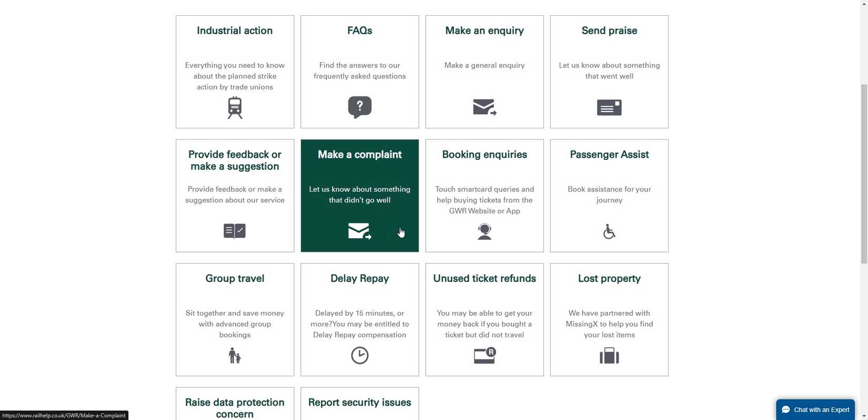Image resolution: width=868 pixels, height=420 pixels.
Task: Open the Make a complaint heading link
Action: 360,155
